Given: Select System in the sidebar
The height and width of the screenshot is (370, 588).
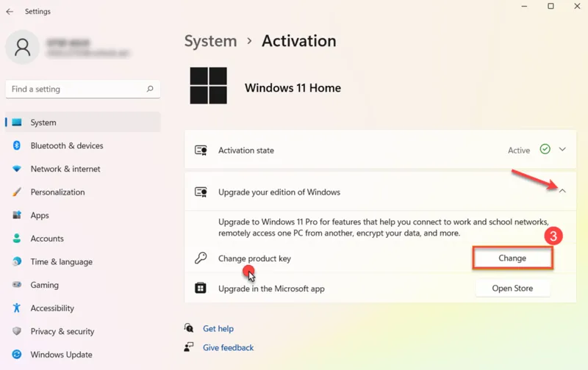Looking at the screenshot, I should pos(83,122).
